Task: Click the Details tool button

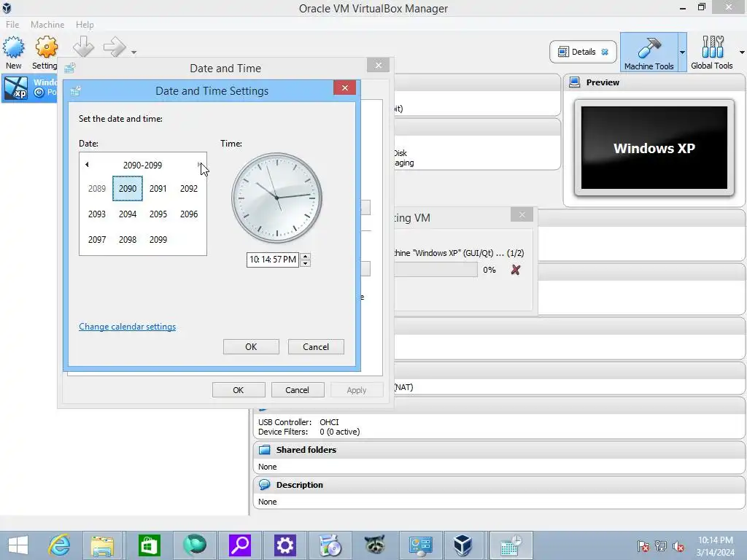Action: [583, 52]
